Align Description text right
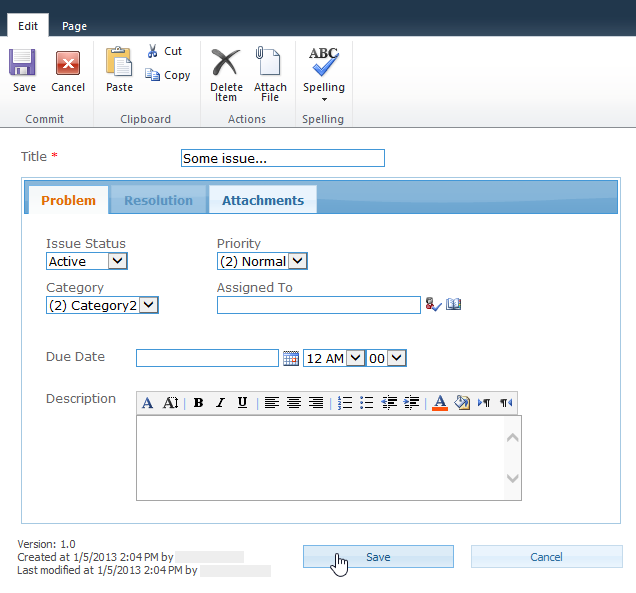The height and width of the screenshot is (593, 636). point(316,403)
